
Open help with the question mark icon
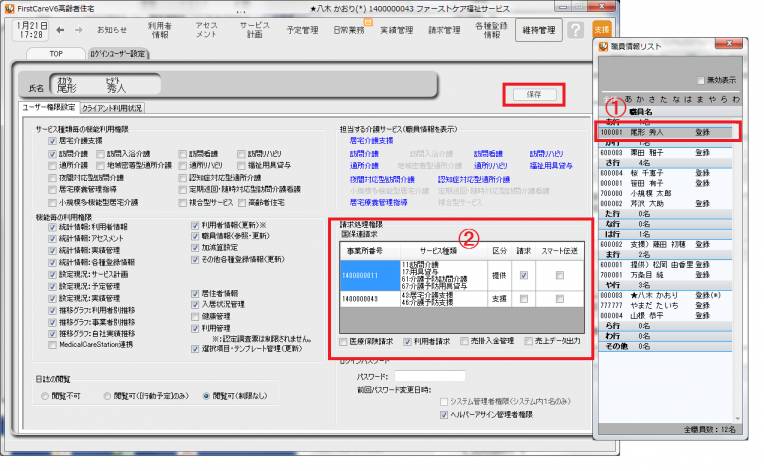pyautogui.click(x=576, y=30)
